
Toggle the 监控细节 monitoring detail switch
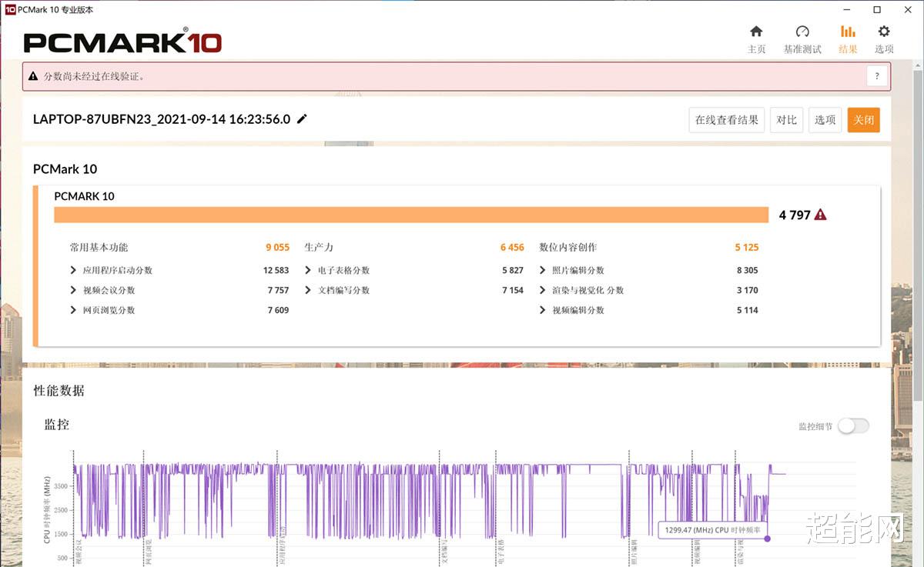pyautogui.click(x=853, y=425)
